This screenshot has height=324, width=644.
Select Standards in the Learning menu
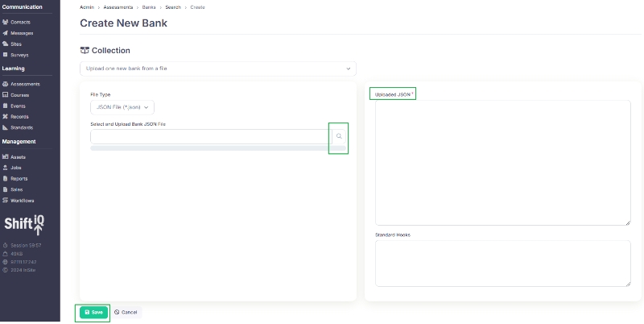(x=22, y=127)
